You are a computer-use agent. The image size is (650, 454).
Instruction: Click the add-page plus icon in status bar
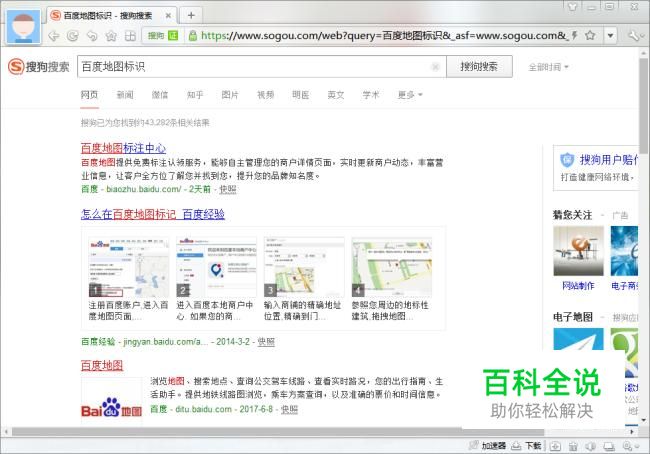(x=555, y=446)
